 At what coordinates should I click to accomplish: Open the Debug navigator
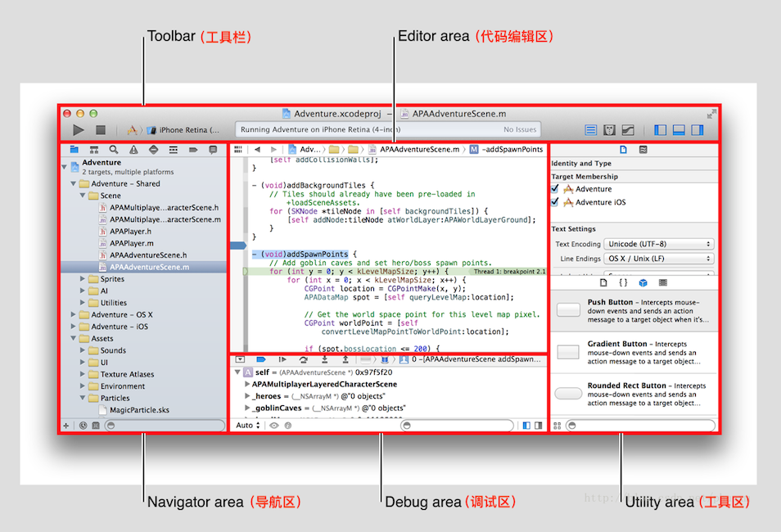tap(174, 150)
